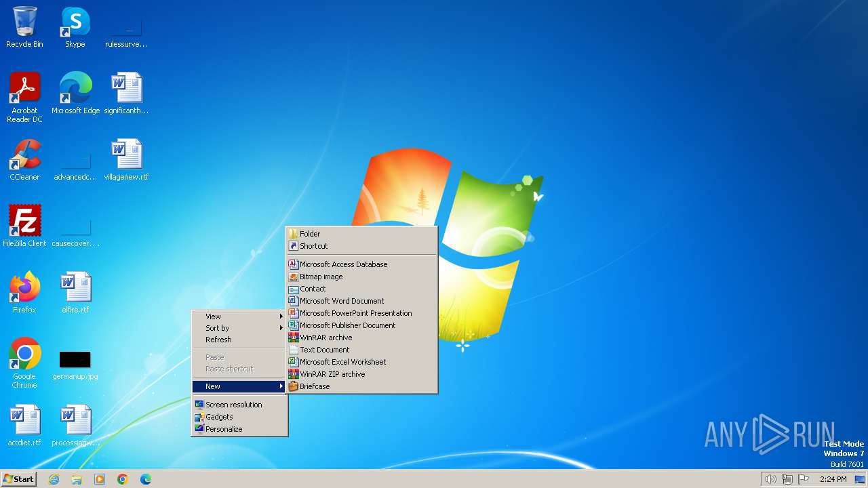Open Acrobat Reader DC desktop icon
This screenshot has height=488, width=868.
point(24,97)
